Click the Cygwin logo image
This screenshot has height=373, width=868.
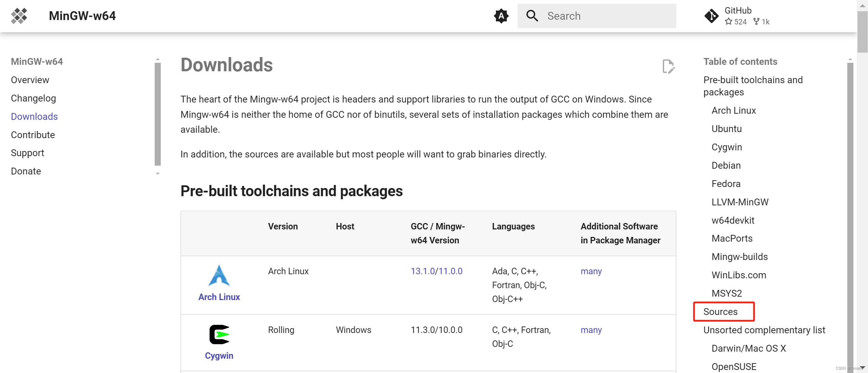[x=219, y=335]
